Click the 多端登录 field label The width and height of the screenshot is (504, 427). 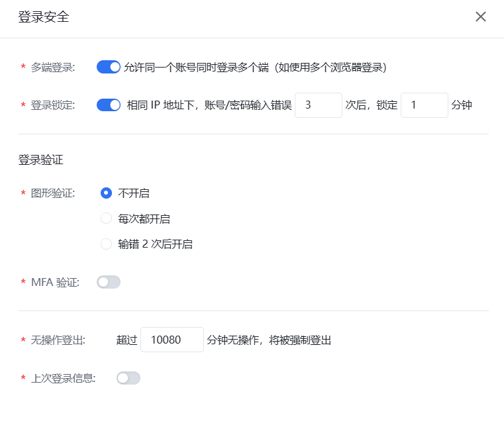[x=53, y=68]
